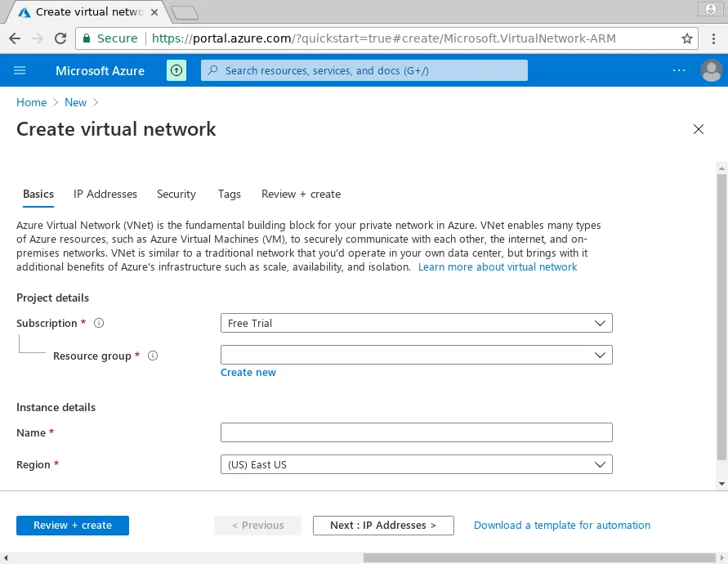Close the Create virtual network blade

click(699, 129)
